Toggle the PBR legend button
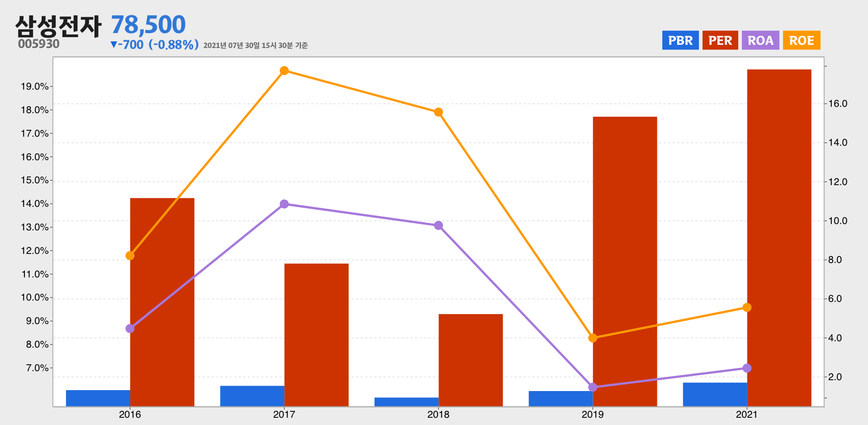Screen dimensions: 868x425 [x=680, y=40]
